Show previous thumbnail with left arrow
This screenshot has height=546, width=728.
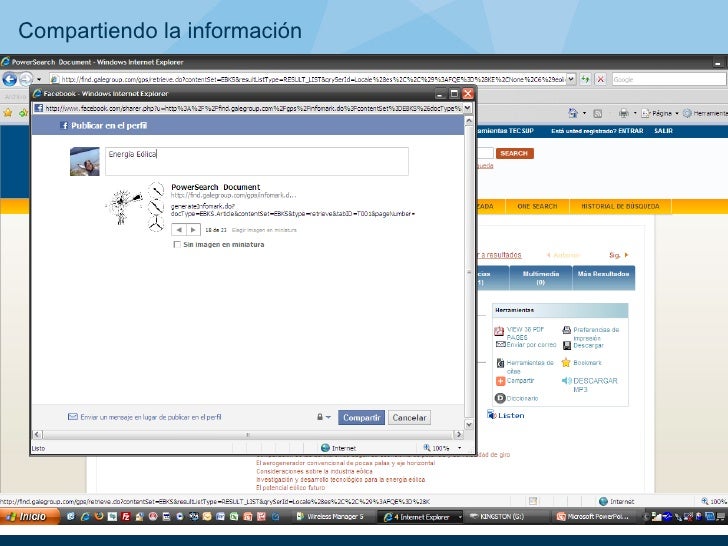coord(179,229)
